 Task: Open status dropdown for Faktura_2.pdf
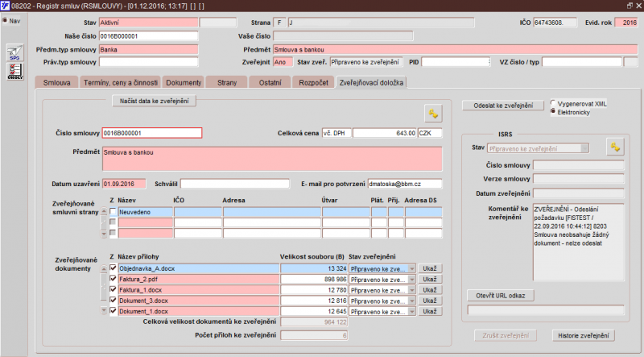pyautogui.click(x=412, y=280)
